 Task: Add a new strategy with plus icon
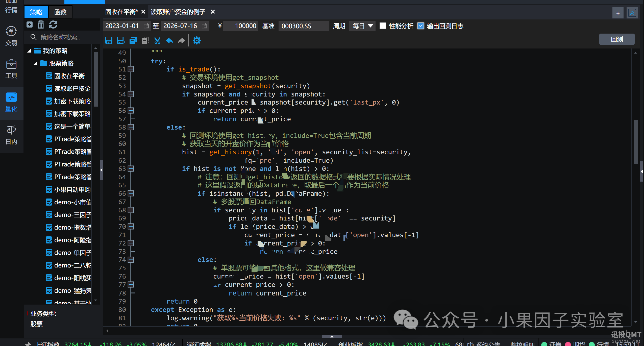coord(30,24)
